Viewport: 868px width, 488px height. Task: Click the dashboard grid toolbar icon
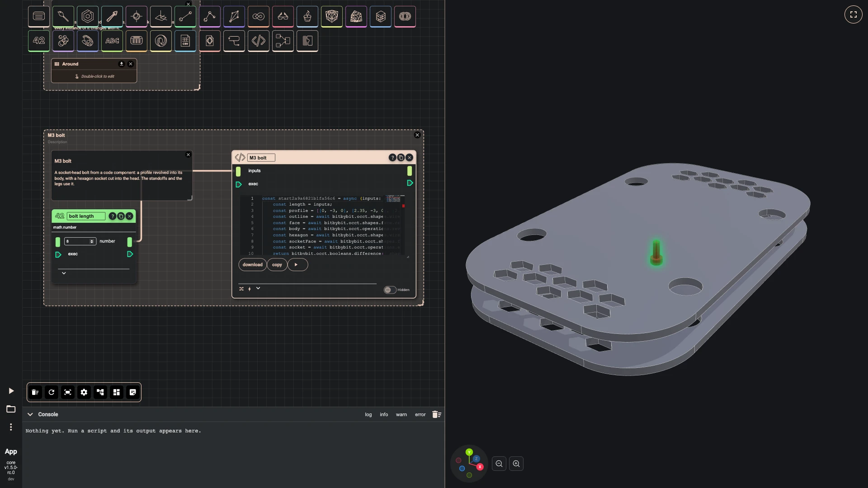[117, 392]
